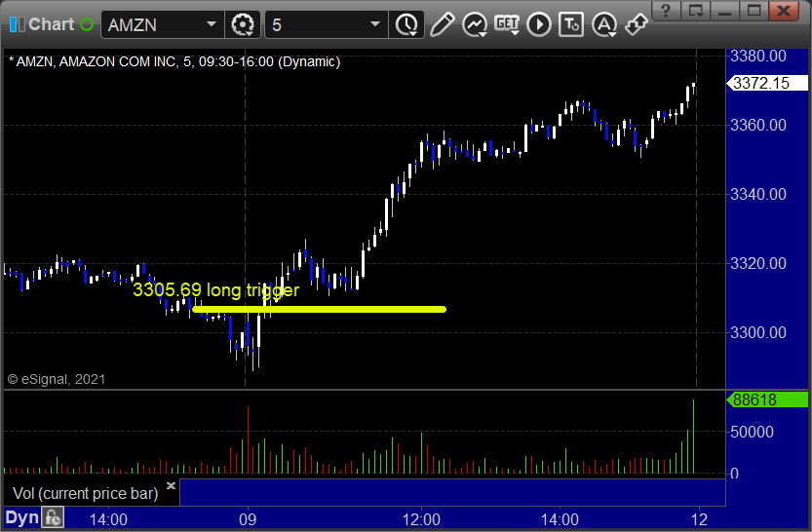Select the yellow long trigger line
This screenshot has height=532, width=812.
319,310
